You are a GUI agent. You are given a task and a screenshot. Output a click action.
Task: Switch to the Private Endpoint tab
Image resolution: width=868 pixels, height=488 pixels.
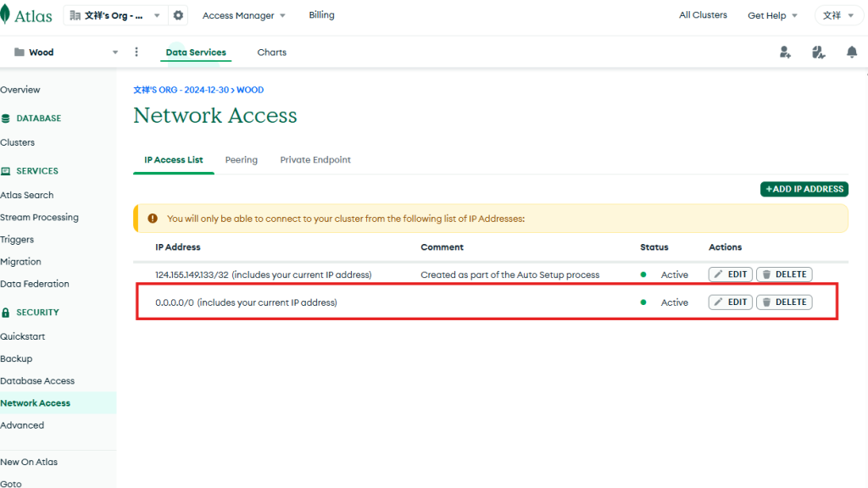315,159
